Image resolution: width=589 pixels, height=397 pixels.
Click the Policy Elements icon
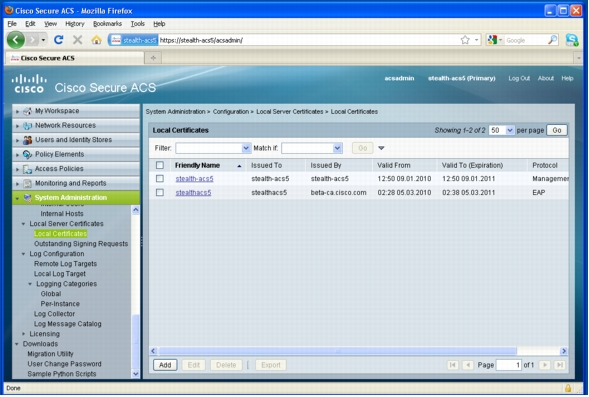(27, 154)
